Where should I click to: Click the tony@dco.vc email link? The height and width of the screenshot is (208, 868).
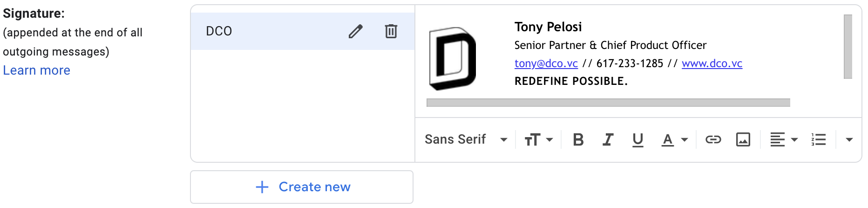[x=546, y=63]
